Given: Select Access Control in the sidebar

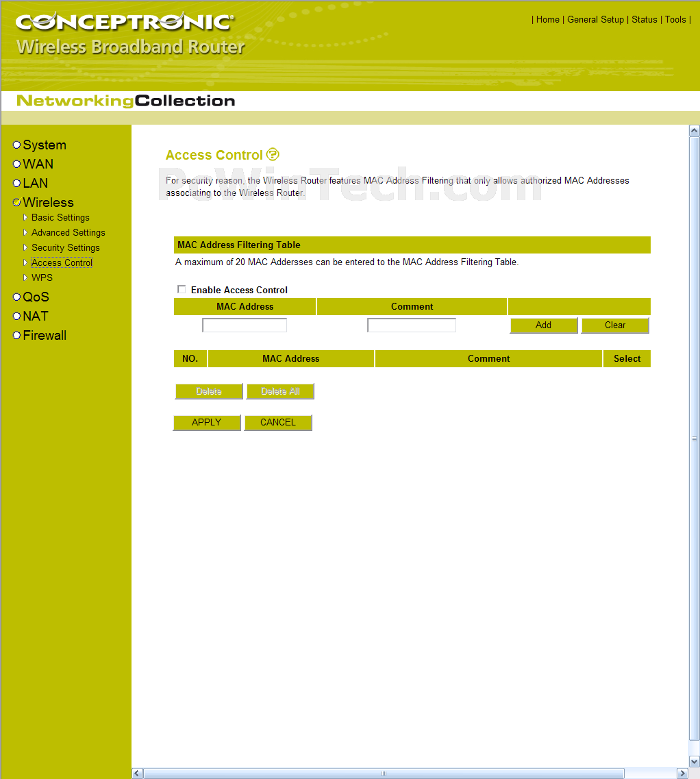Looking at the screenshot, I should (x=62, y=262).
